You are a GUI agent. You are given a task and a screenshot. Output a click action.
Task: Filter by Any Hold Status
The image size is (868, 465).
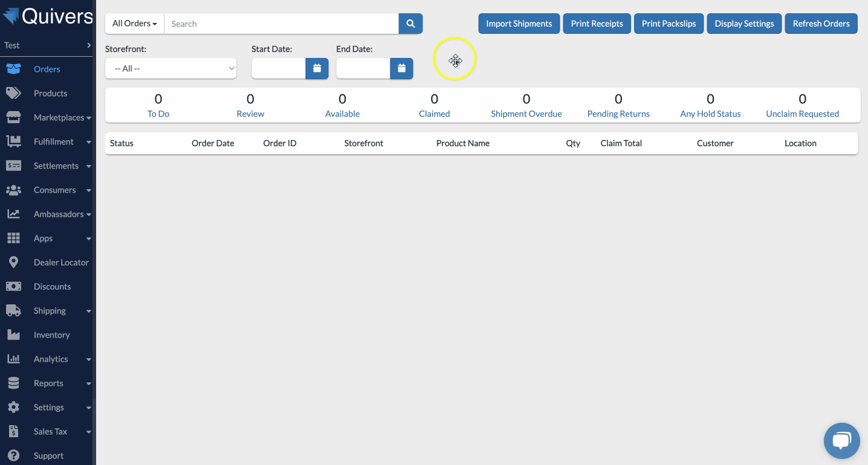point(710,114)
